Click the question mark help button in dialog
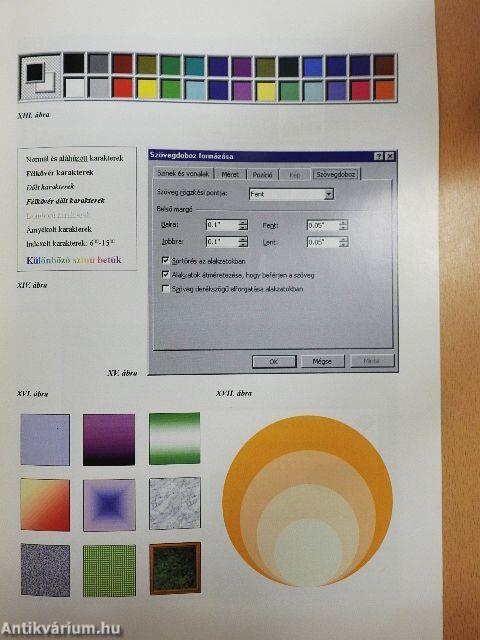 pyautogui.click(x=379, y=156)
